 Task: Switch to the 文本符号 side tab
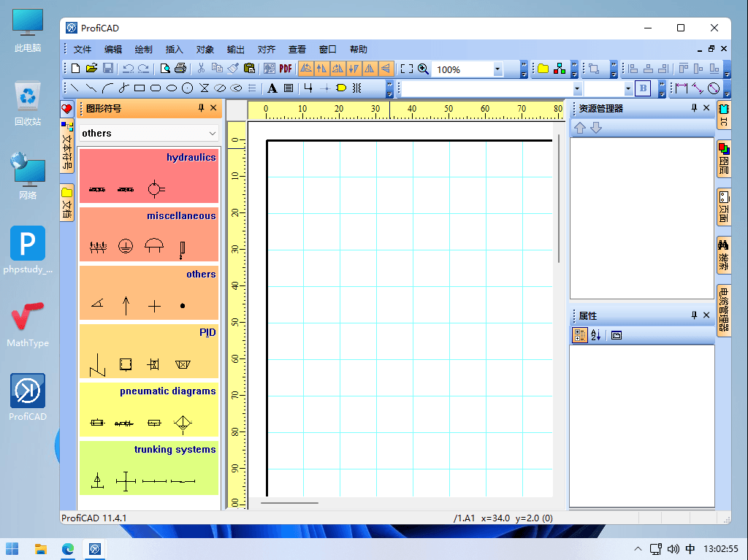[x=67, y=146]
